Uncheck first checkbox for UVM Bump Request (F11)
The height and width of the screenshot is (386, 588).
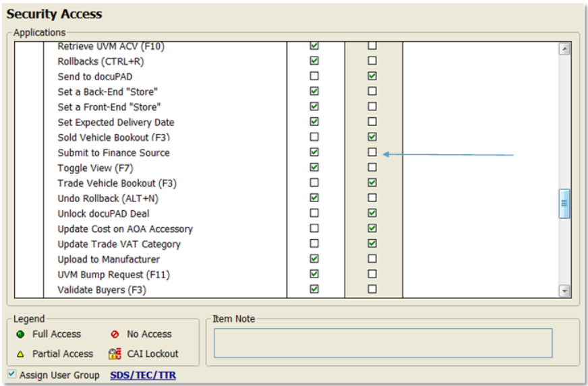point(314,274)
